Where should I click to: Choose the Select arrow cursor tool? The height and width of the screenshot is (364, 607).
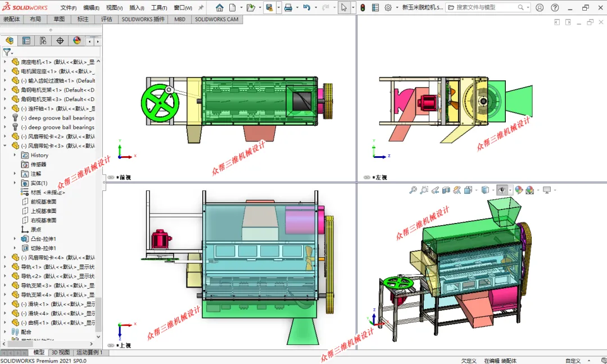[x=344, y=7]
